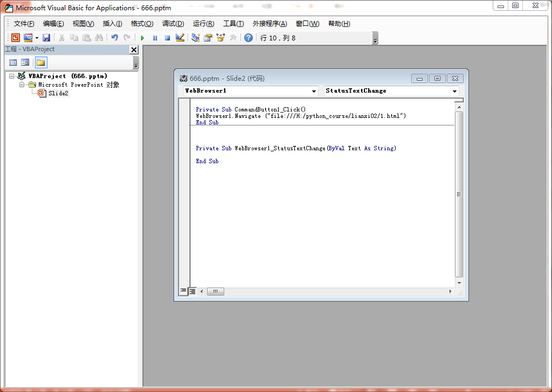This screenshot has width=552, height=392.
Task: Click the VBA application icon in title bar
Action: (x=9, y=8)
